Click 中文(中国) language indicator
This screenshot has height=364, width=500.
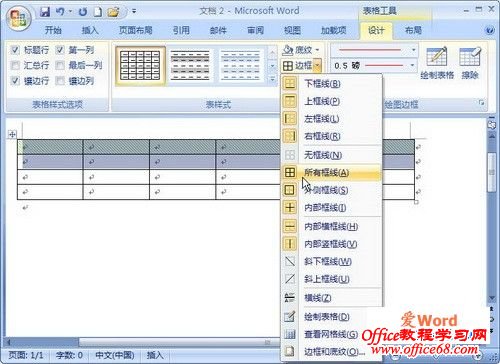(115, 355)
